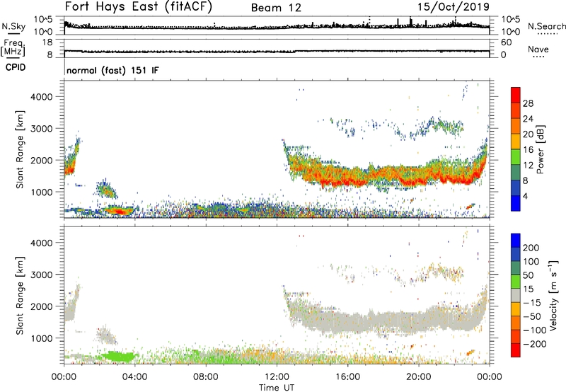Image resolution: width=566 pixels, height=392 pixels.
Task: Click the green low-range echo patch in velocity panel
Action: 120,357
